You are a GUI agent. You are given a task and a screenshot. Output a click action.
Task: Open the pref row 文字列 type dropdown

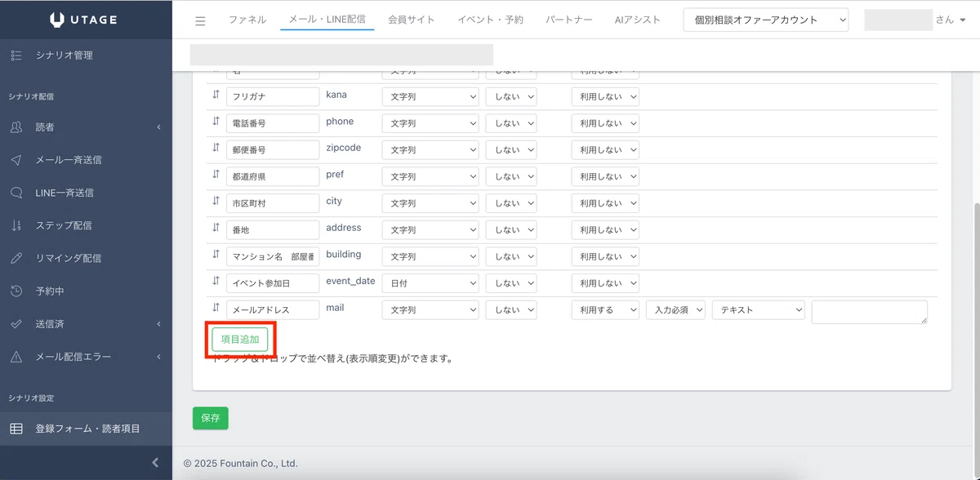430,176
